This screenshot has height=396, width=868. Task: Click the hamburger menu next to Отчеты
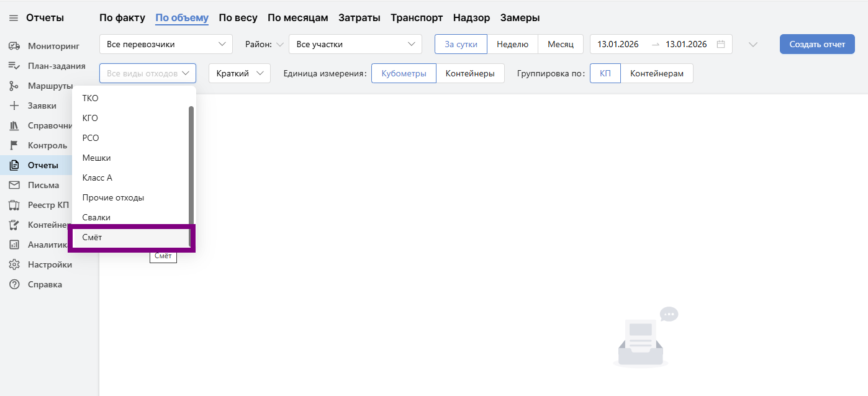pos(13,17)
